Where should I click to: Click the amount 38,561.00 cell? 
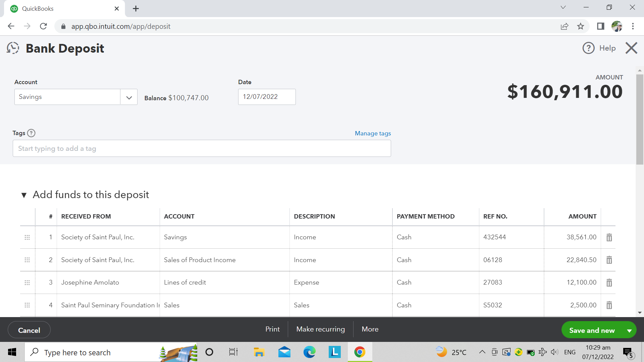[x=572, y=237]
